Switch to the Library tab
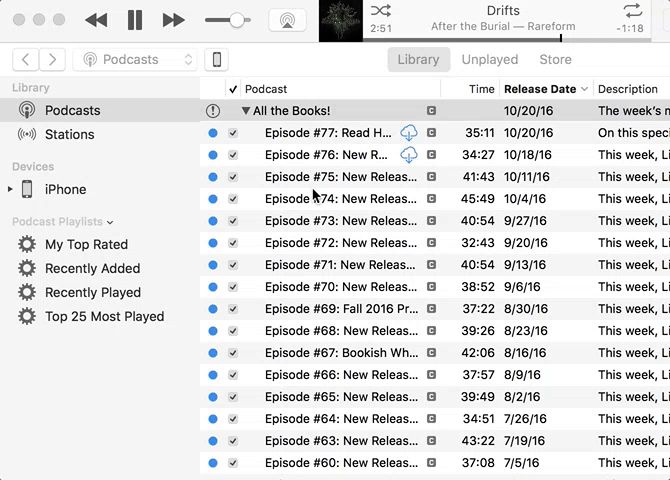Screen dimensions: 670x480 point(418,59)
